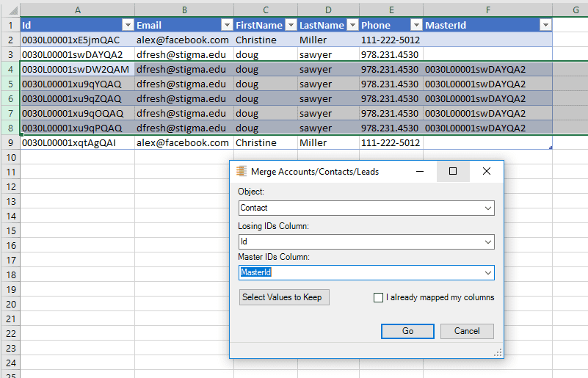Open the Phone column filter dropdown
588x378 pixels.
(416, 25)
